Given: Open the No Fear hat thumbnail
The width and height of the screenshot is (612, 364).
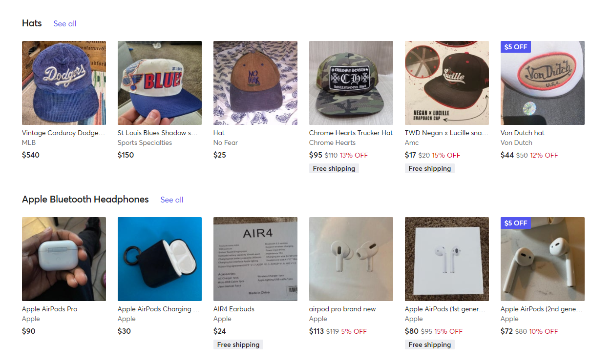Looking at the screenshot, I should pos(255,83).
